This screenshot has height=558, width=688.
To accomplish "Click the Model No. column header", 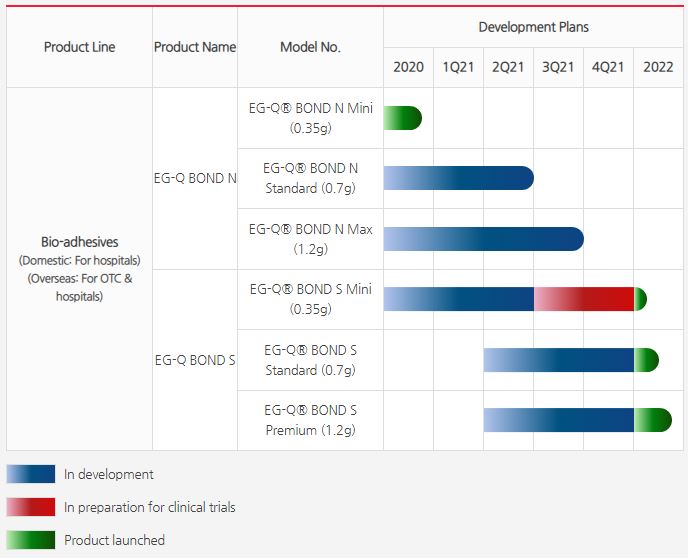I will tap(310, 47).
